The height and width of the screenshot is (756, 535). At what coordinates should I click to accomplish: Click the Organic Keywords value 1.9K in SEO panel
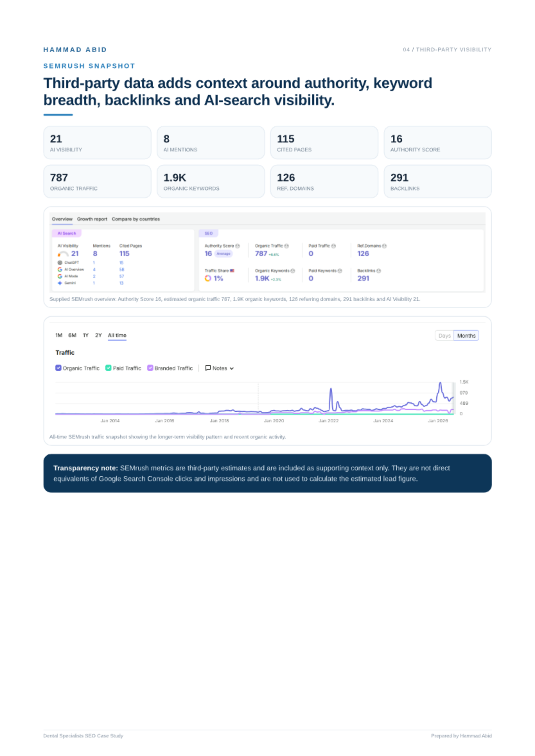(262, 278)
